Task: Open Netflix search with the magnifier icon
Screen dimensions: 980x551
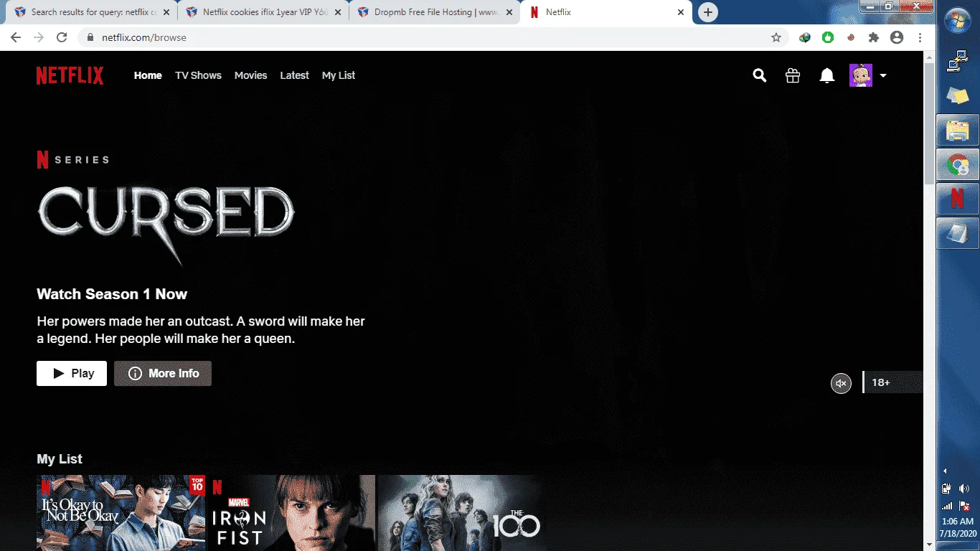Action: click(x=759, y=75)
